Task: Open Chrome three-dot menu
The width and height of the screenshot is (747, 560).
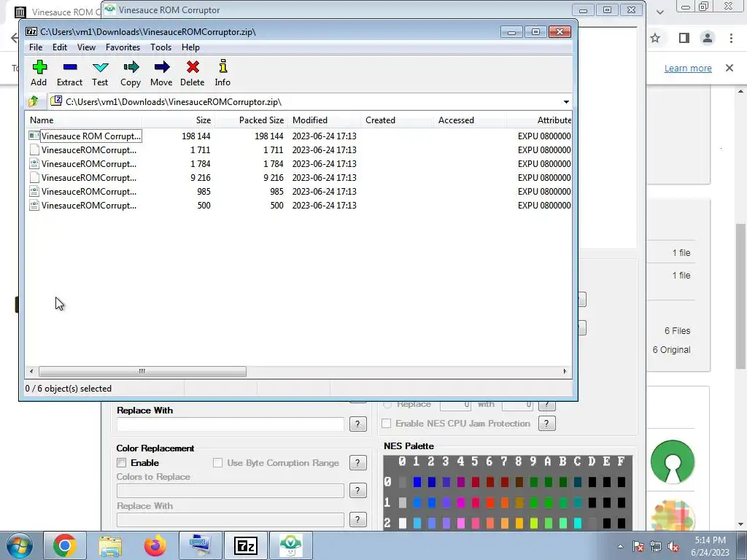Action: click(731, 38)
